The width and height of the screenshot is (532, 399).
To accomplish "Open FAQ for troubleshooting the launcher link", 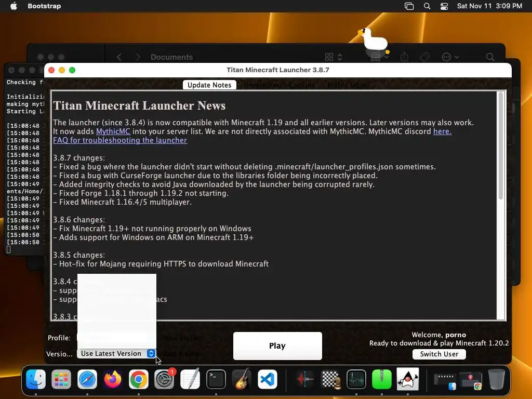I will tap(120, 140).
